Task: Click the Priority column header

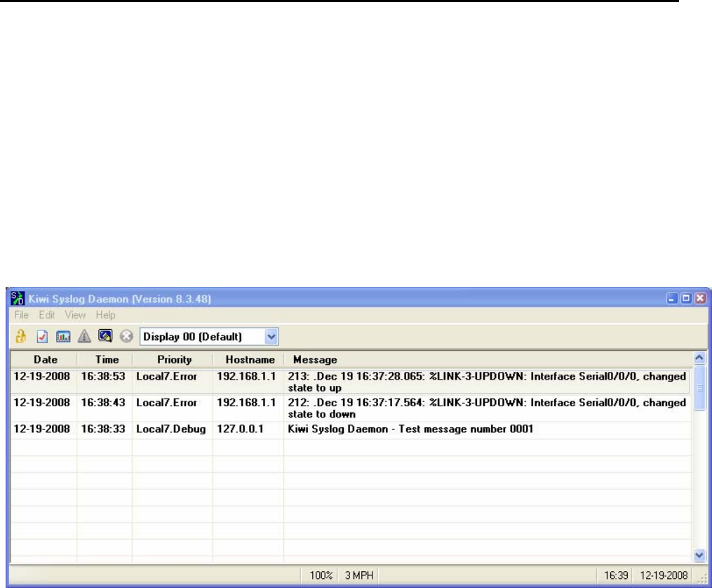Action: pos(173,360)
